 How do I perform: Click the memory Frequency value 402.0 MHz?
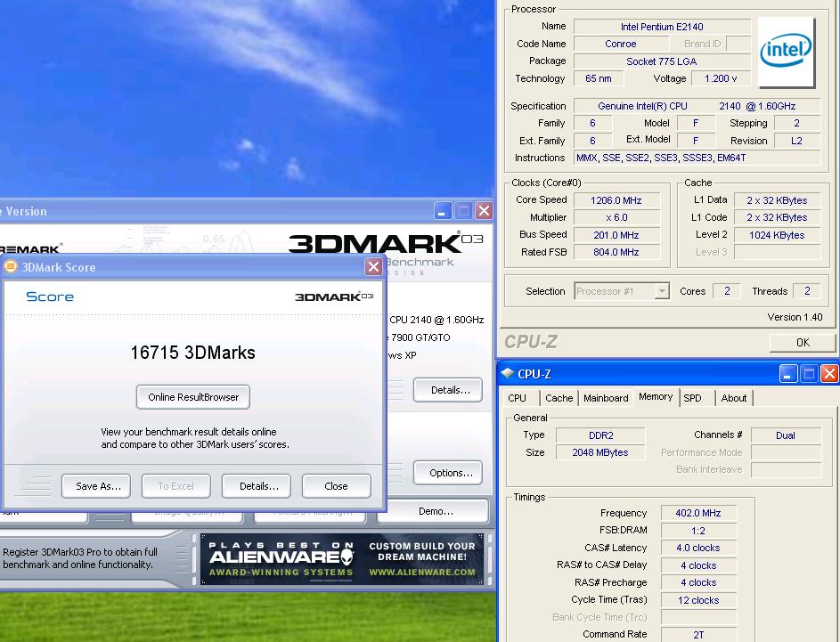click(x=698, y=513)
